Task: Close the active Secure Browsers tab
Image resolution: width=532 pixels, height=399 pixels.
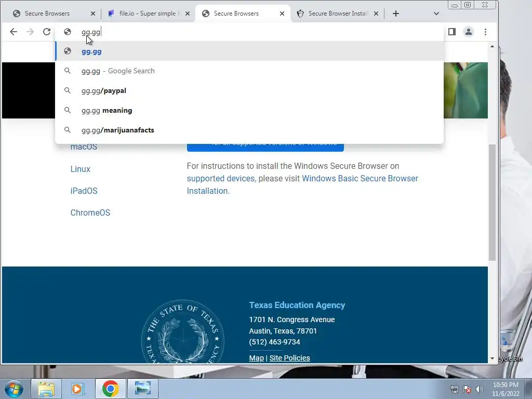Action: pyautogui.click(x=282, y=14)
